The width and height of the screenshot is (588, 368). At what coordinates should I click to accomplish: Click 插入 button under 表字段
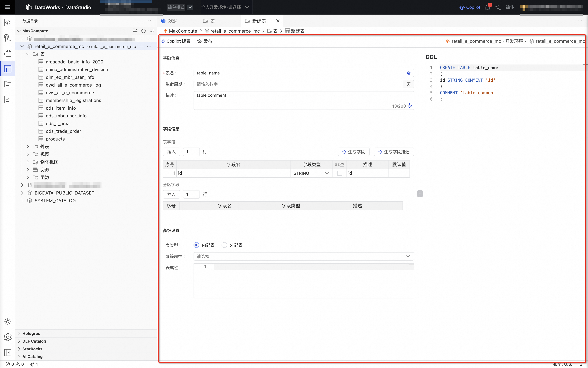coord(171,152)
